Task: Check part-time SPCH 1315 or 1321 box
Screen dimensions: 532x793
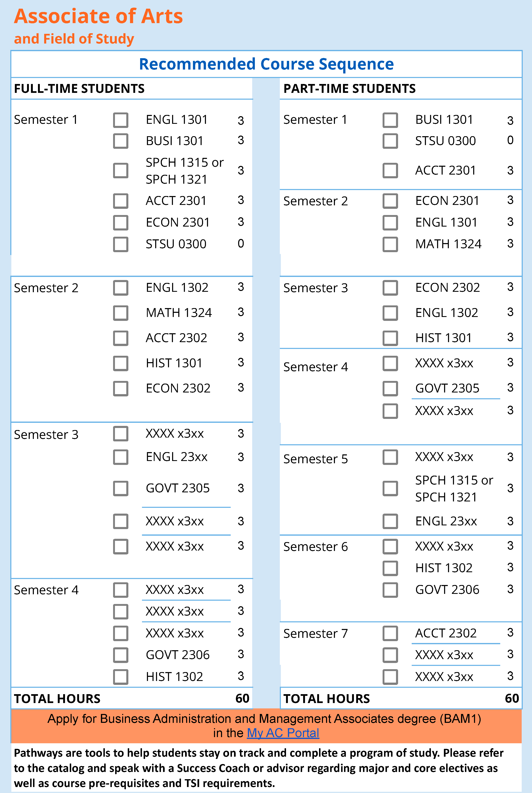Action: point(390,488)
